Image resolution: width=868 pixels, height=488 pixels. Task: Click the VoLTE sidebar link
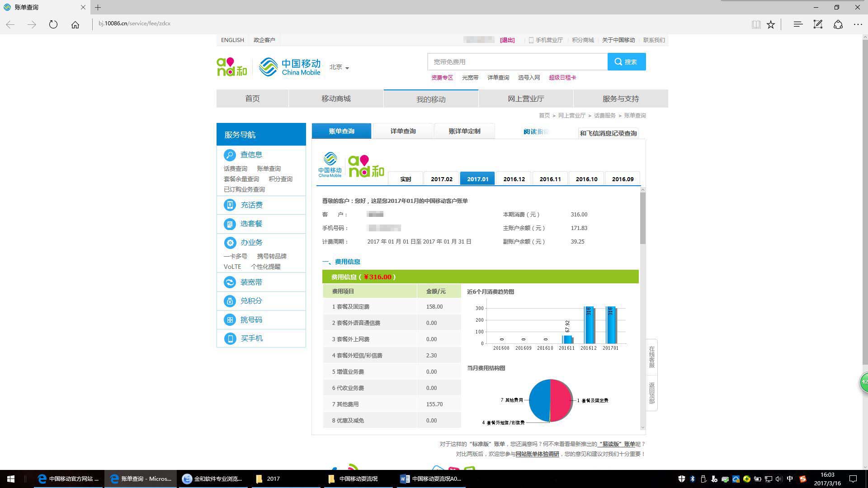click(x=232, y=267)
